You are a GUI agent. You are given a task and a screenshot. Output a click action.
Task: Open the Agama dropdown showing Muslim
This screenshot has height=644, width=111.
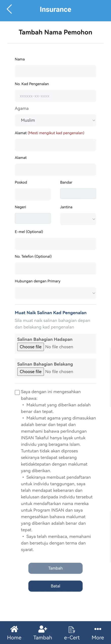pos(55,120)
